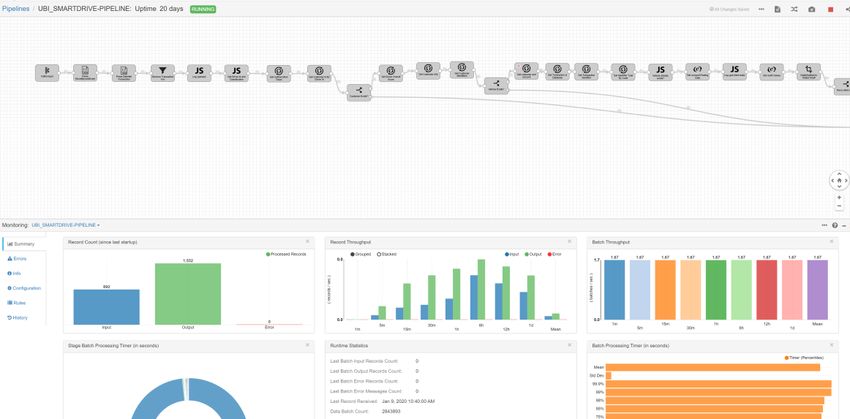Viewport: 850px width, 419px height.
Task: Click the shuffle arrows icon in top toolbar
Action: (794, 9)
